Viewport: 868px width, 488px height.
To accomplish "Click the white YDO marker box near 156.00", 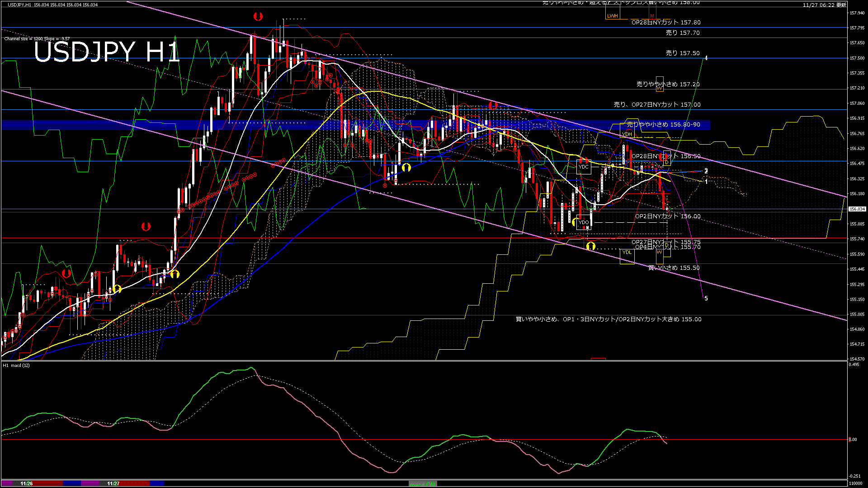I will point(584,222).
